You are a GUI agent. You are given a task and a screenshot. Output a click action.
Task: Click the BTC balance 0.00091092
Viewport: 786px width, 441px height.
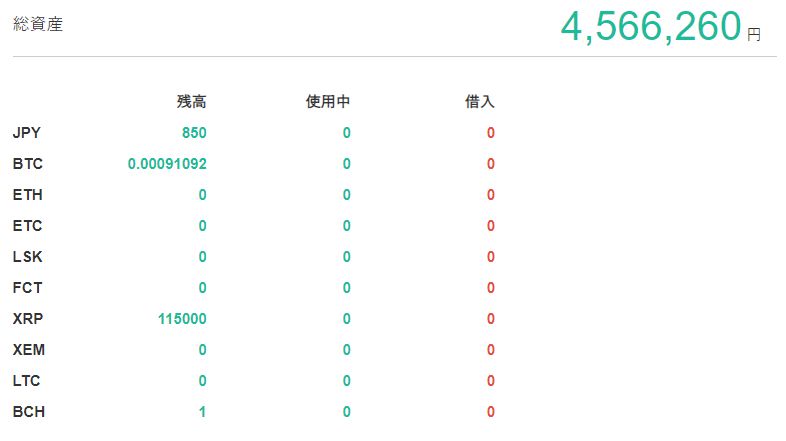[167, 164]
